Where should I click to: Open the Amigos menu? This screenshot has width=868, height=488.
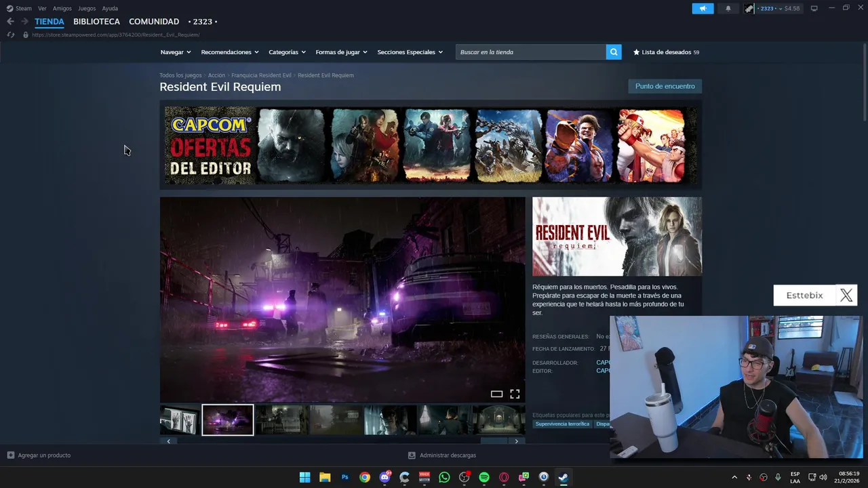(62, 8)
